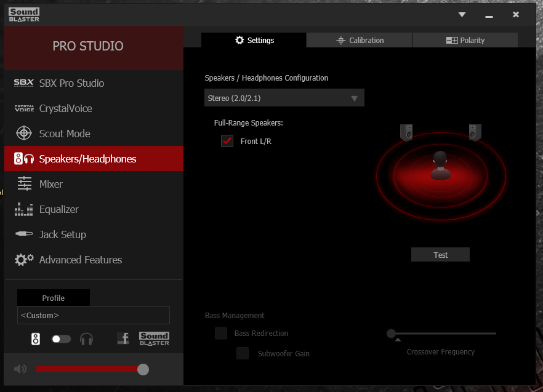Click the Profile button
Viewport: 543px width, 392px height.
coord(54,298)
